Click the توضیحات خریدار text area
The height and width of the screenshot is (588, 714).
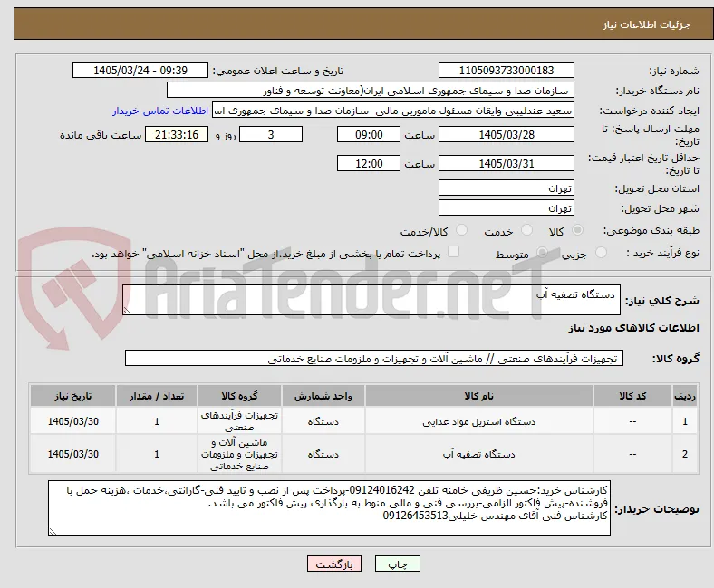329,508
